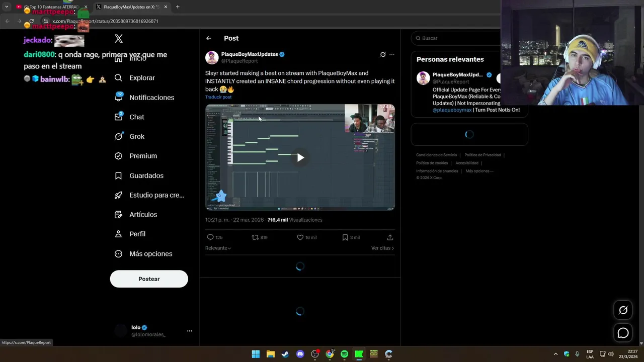The height and width of the screenshot is (362, 644).
Task: Open browser tab search chevron
Action: 7,7
